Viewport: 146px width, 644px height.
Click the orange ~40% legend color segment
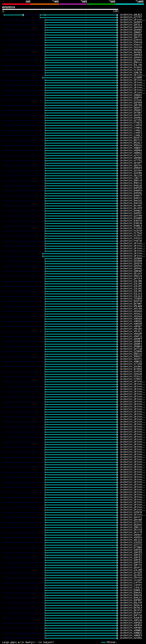pos(45,4)
